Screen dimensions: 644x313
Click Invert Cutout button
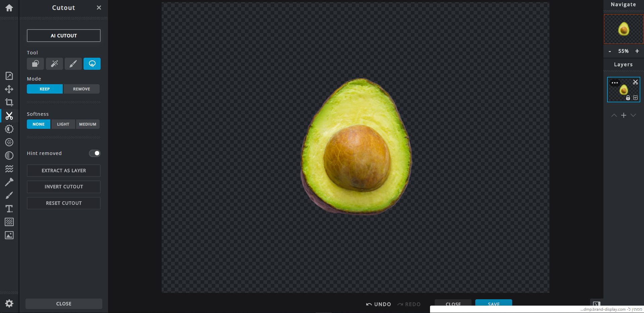[x=64, y=187]
